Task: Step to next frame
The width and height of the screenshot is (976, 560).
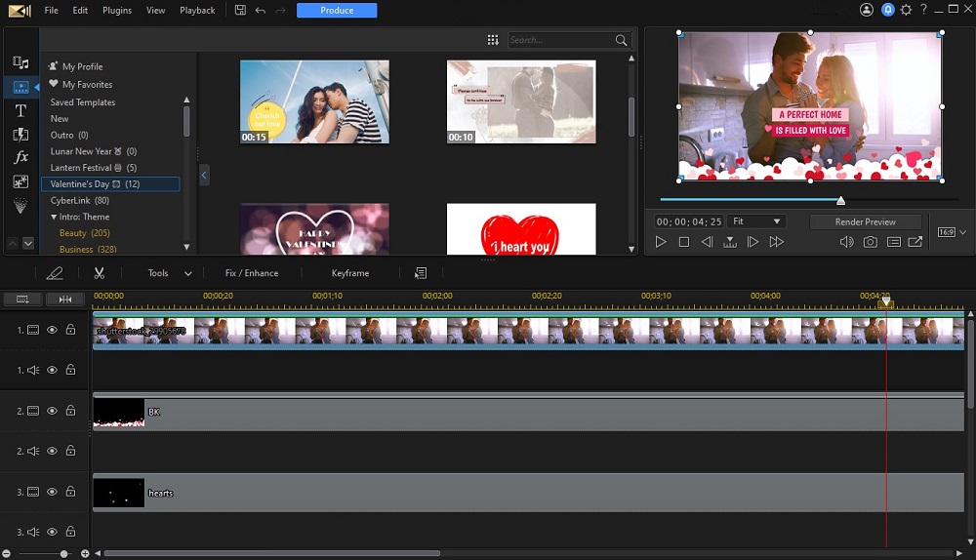Action: (752, 242)
